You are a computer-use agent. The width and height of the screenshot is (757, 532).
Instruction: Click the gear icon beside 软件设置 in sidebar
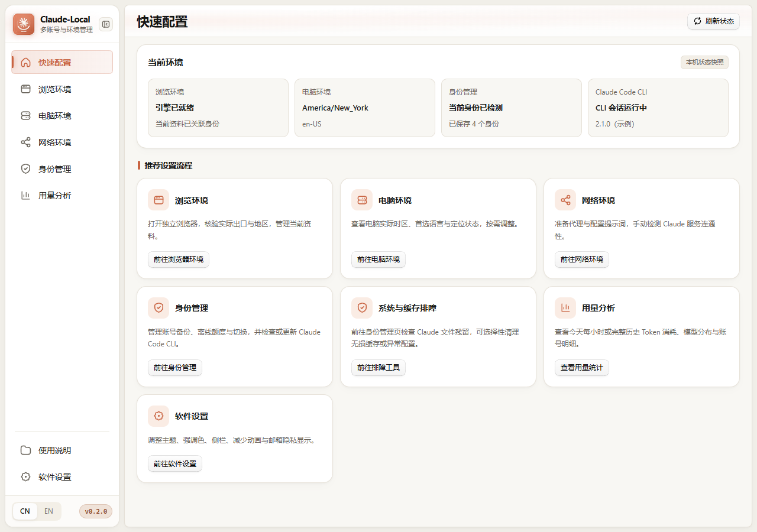(x=25, y=477)
